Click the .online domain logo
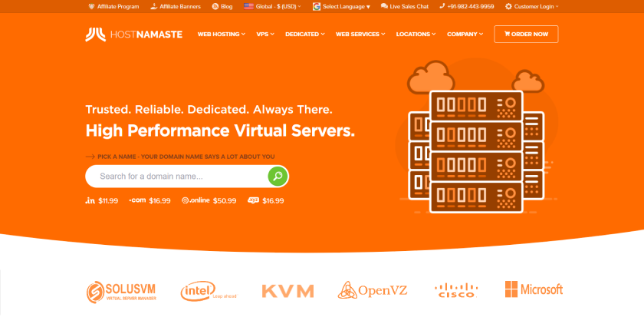 (x=195, y=200)
